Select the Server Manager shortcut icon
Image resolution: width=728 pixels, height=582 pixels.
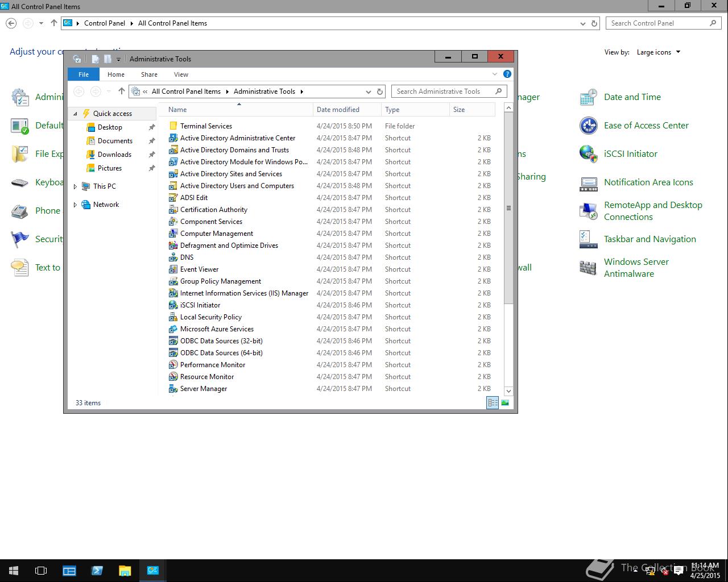173,388
